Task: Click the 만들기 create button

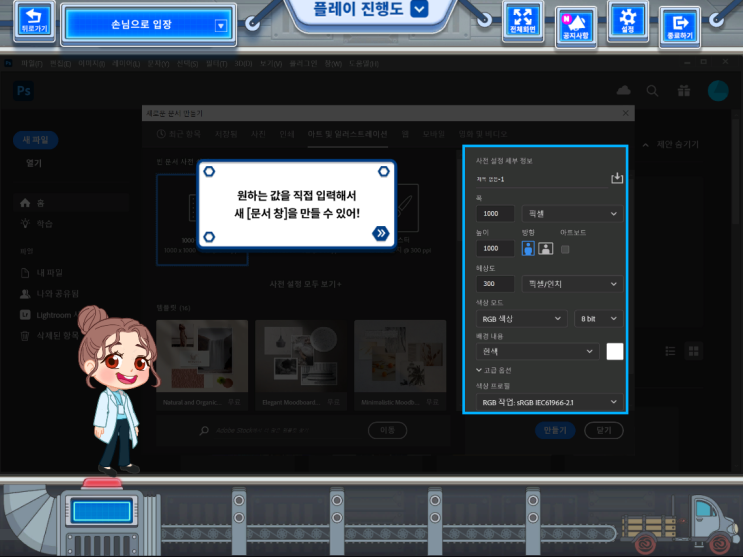Action: pos(555,430)
